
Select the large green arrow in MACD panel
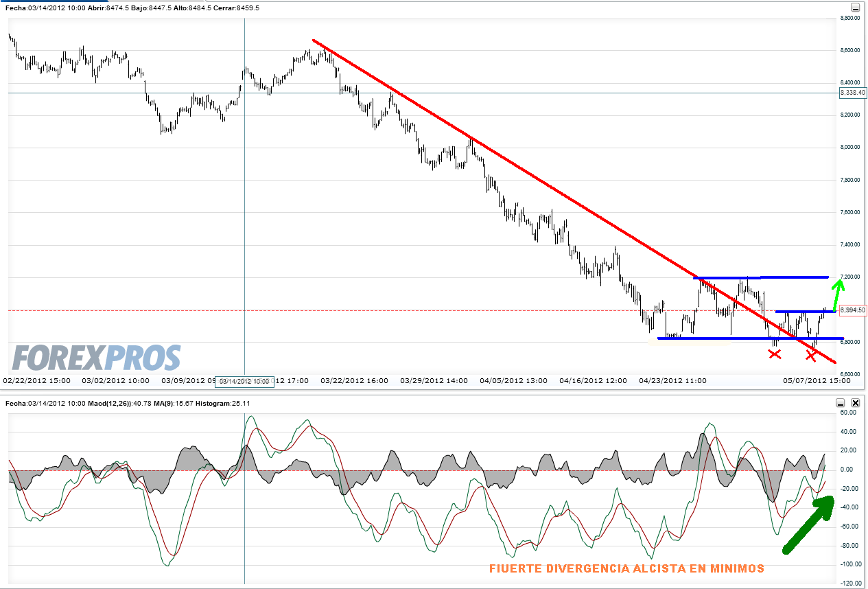pos(809,525)
